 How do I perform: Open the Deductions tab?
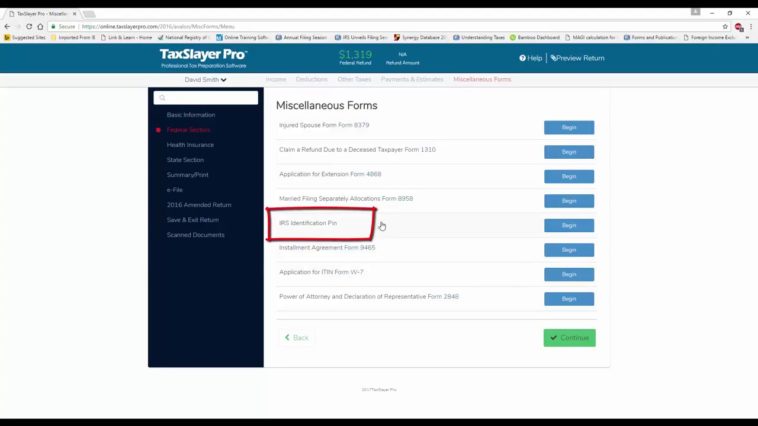311,79
